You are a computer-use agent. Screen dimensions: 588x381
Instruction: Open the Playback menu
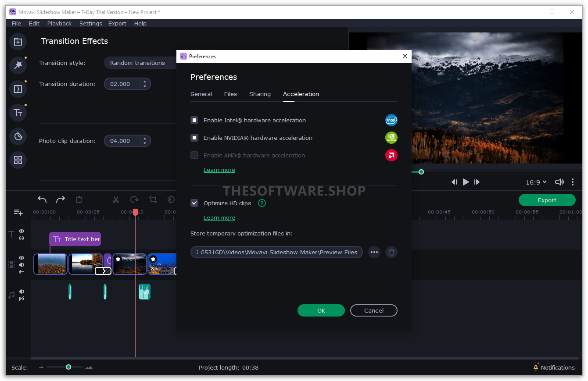pos(59,23)
